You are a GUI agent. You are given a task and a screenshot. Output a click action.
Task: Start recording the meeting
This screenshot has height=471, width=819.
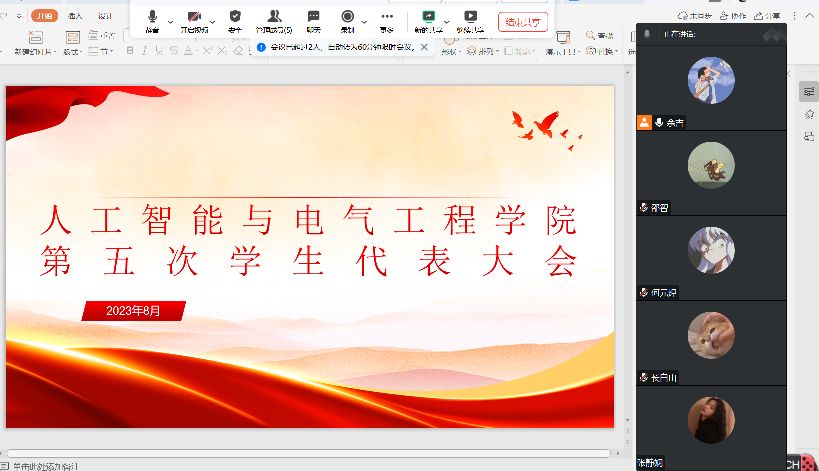tap(348, 18)
